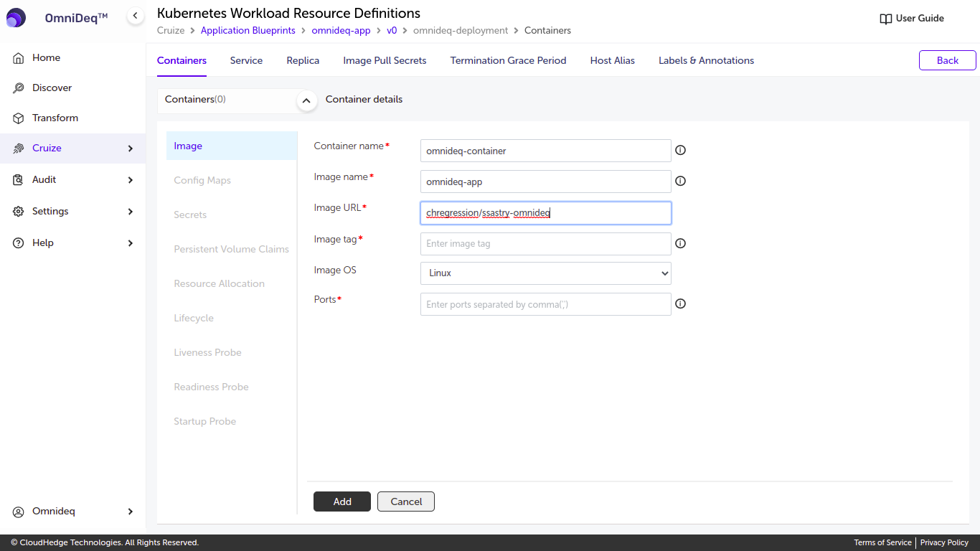Click the OmniDeq logo icon

[16, 18]
